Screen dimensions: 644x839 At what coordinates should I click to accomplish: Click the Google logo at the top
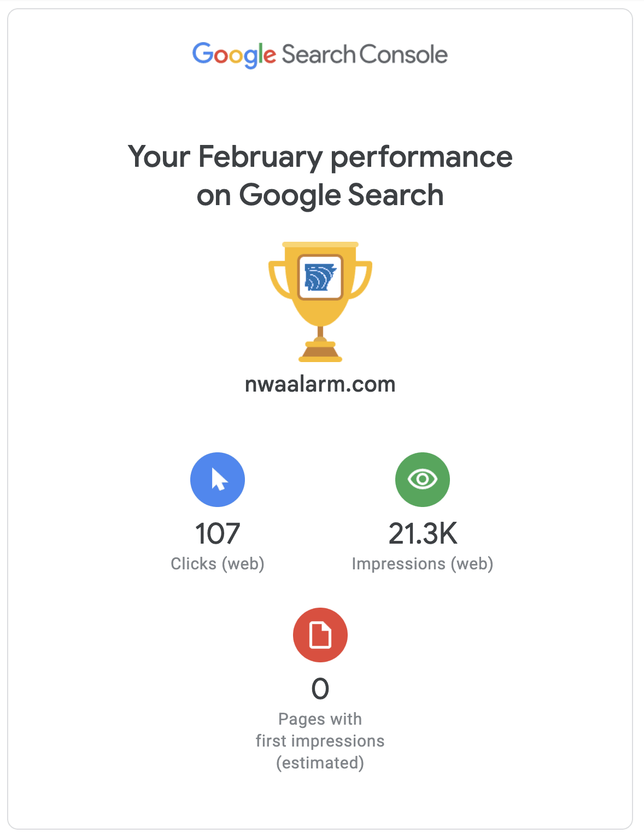234,55
